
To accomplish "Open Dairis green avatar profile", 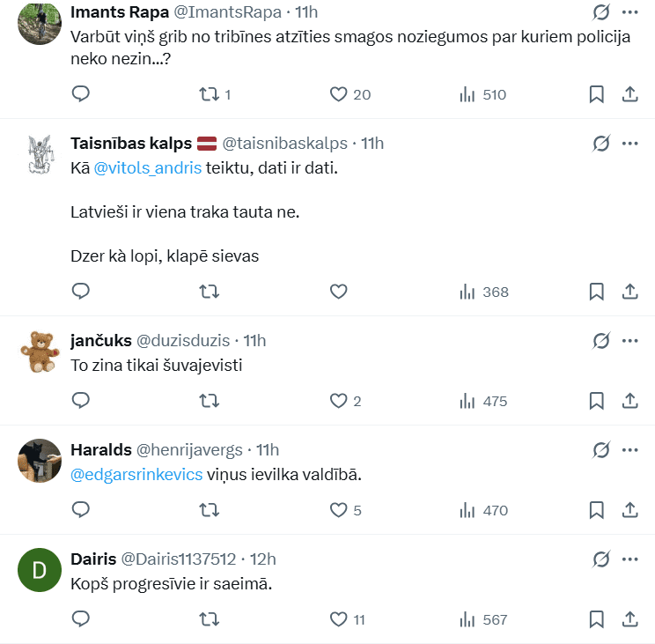I will tap(39, 570).
